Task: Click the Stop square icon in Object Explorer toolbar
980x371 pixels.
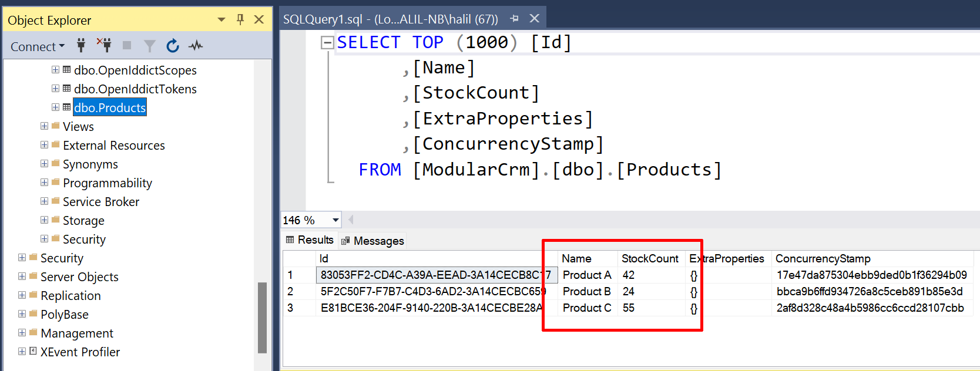Action: pos(127,45)
